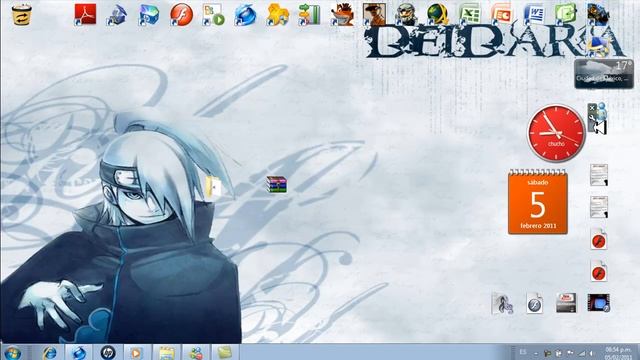The width and height of the screenshot is (640, 360).
Task: Open the Recycle Bin desktop icon
Action: 21,14
